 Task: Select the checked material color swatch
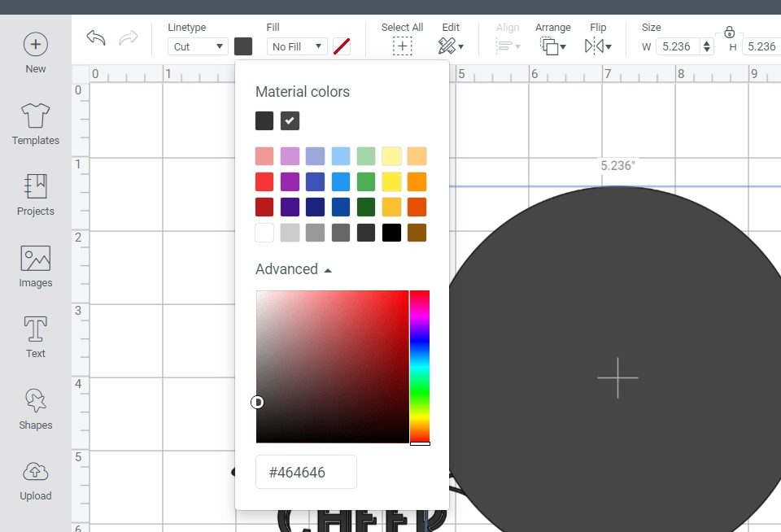(290, 120)
